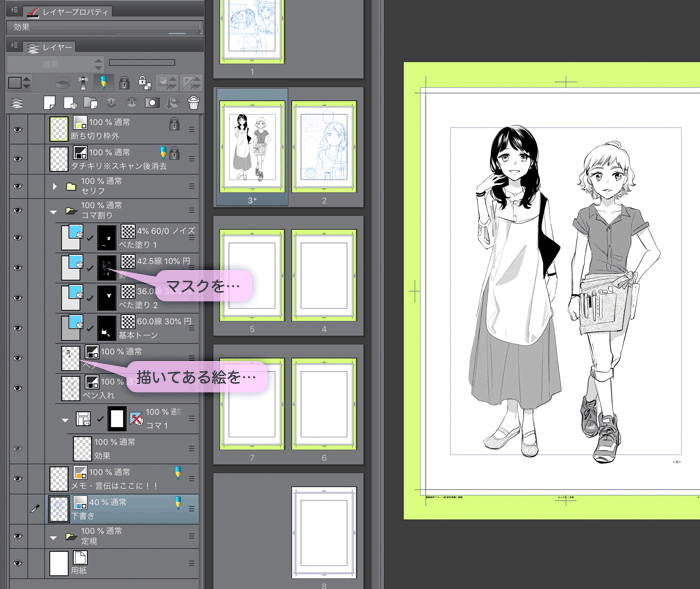Click the ruler icon on コマ 1 frame folder
The image size is (700, 589).
coord(136,419)
